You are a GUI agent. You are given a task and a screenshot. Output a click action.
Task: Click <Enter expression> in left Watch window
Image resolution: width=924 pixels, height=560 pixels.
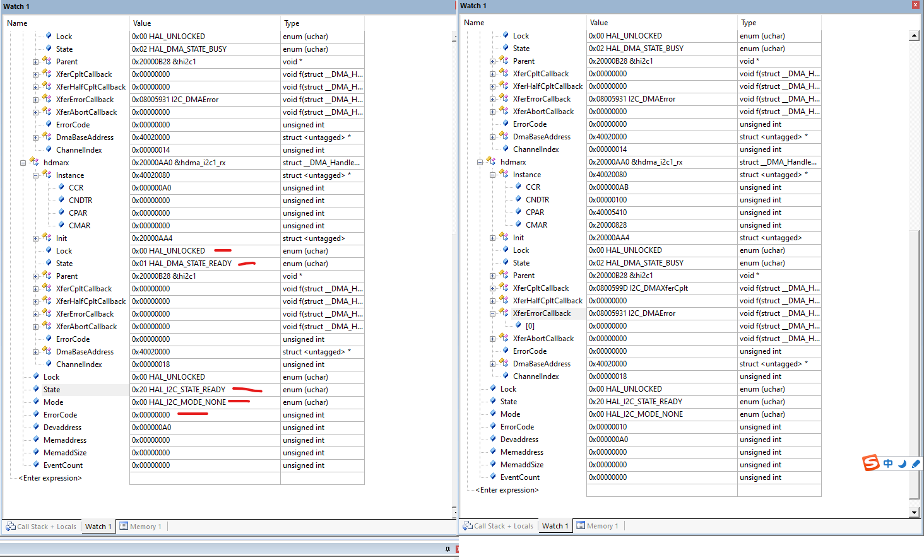(x=50, y=478)
